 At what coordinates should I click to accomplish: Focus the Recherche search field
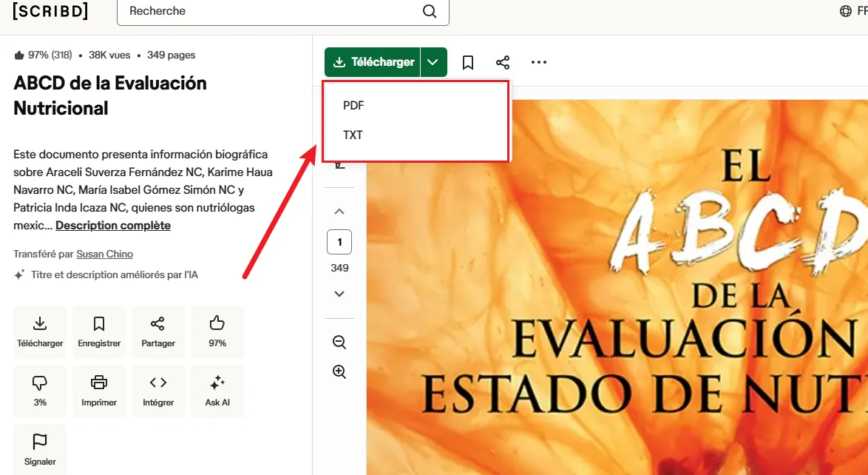click(283, 11)
